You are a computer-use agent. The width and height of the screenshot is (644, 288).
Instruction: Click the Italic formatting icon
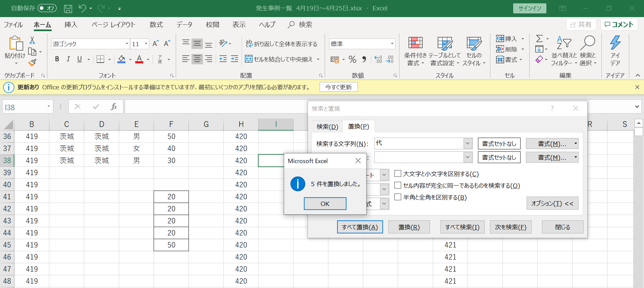68,59
